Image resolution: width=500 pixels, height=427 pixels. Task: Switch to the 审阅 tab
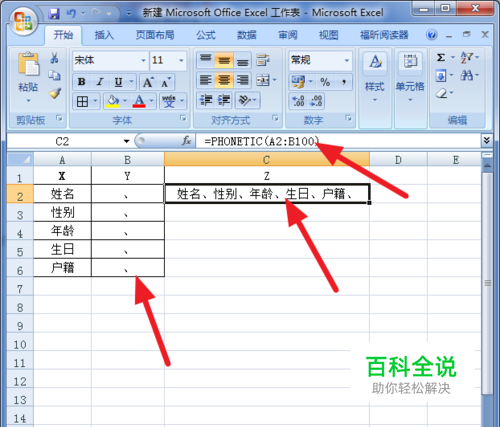(x=288, y=35)
